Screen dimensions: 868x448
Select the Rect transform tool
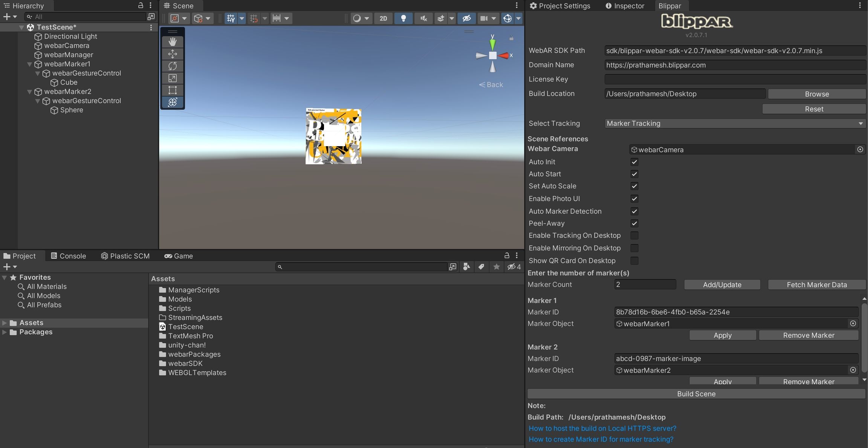coord(173,90)
